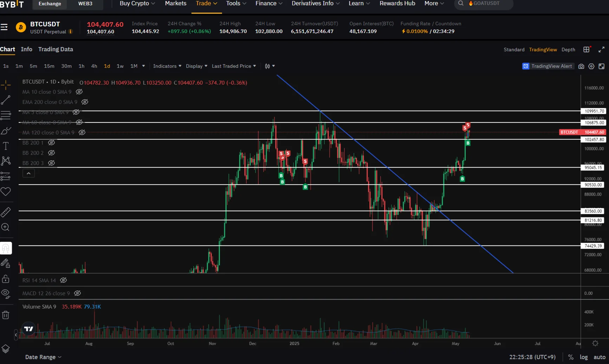Toggle log scale on price axis

click(584, 357)
